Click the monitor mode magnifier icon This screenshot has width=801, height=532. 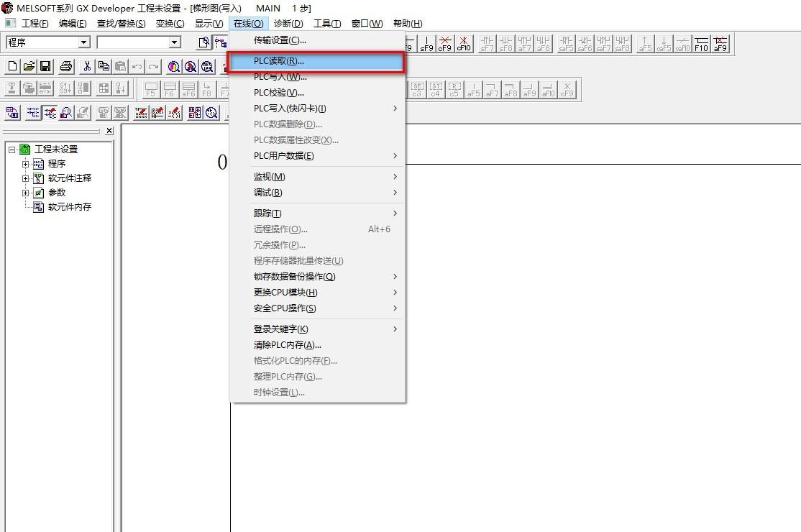(x=66, y=112)
